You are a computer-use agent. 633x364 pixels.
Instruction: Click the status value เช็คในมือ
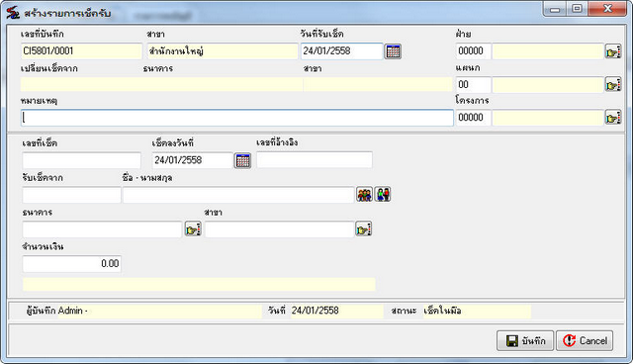click(x=477, y=311)
